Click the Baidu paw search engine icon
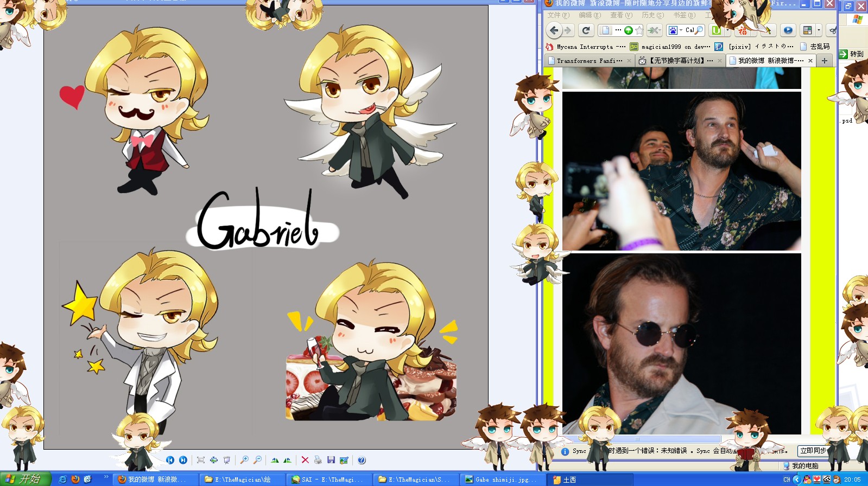Viewport: 868px width, 486px height. pyautogui.click(x=673, y=30)
